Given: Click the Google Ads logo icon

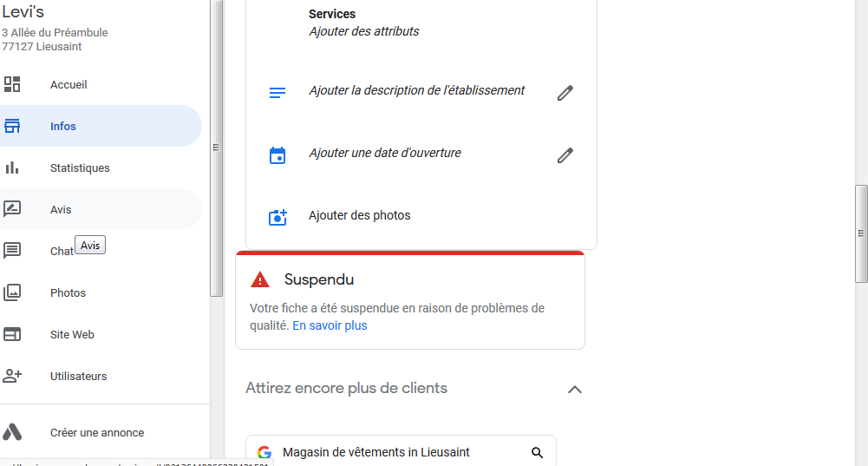Looking at the screenshot, I should click(12, 432).
